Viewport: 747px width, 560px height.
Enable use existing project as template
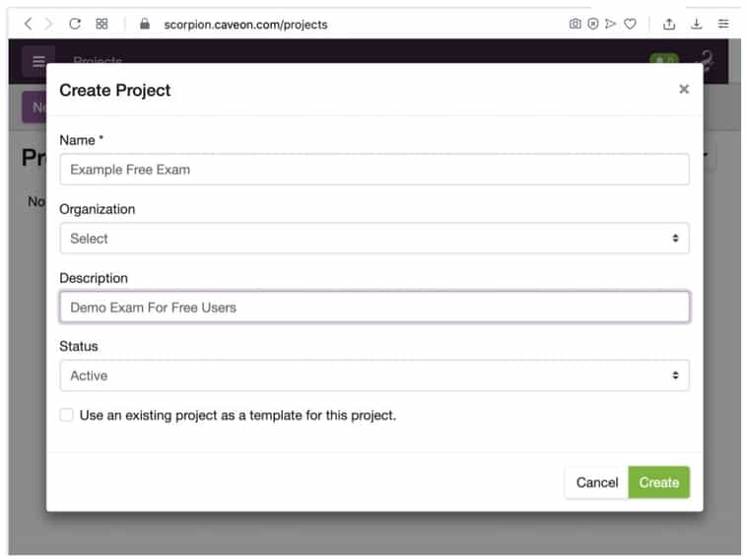point(67,415)
